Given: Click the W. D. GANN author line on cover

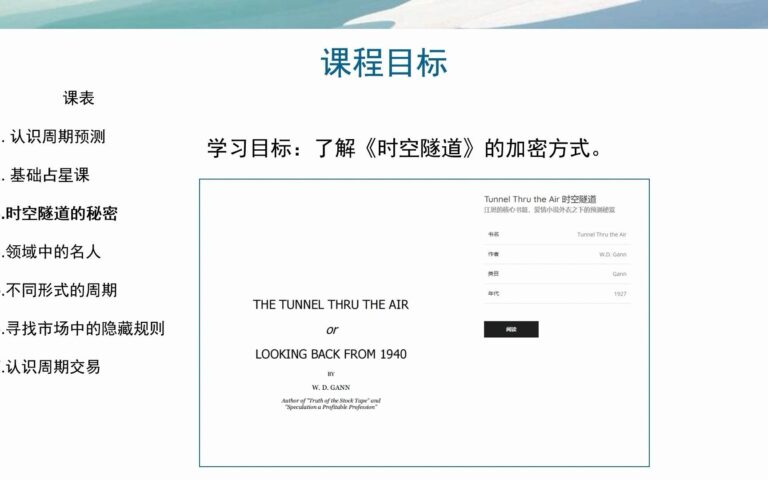Looking at the screenshot, I should pyautogui.click(x=331, y=387).
